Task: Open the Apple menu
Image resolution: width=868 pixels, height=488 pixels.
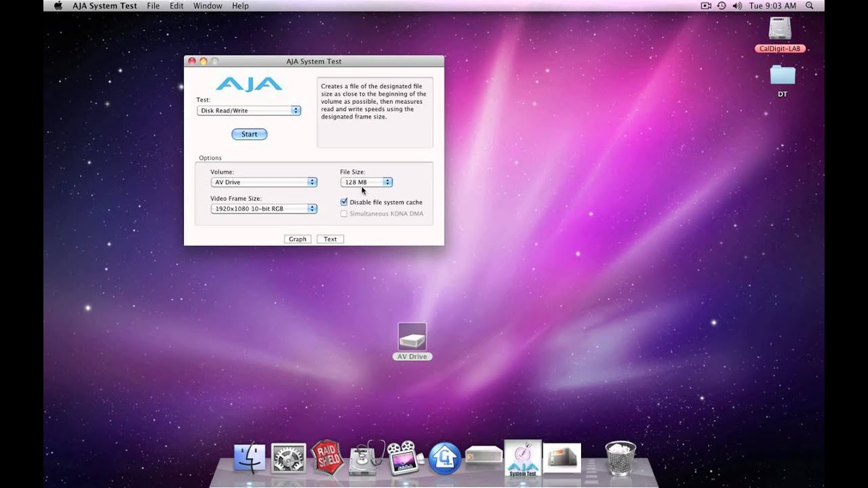Action: 58,5
